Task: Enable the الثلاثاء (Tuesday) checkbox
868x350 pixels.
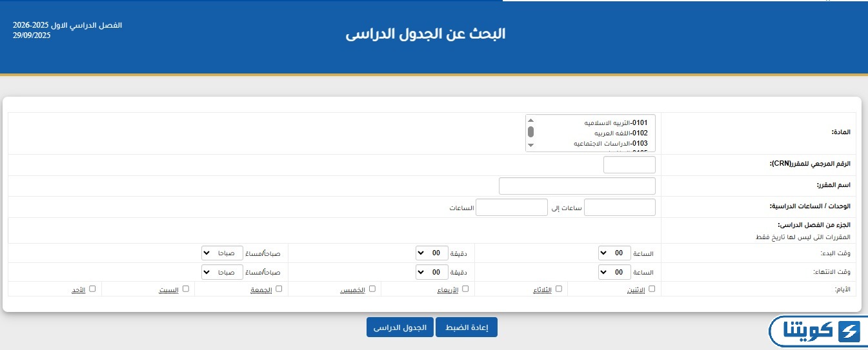Action: (559, 289)
